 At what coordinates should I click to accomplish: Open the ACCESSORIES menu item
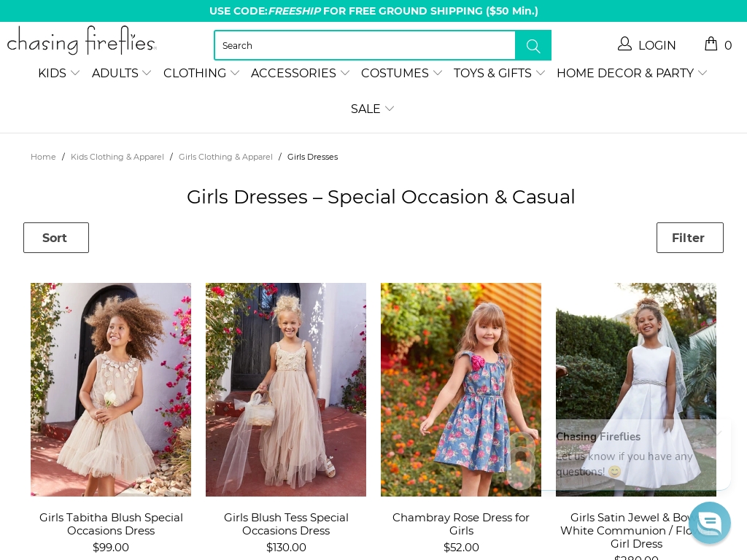[294, 73]
